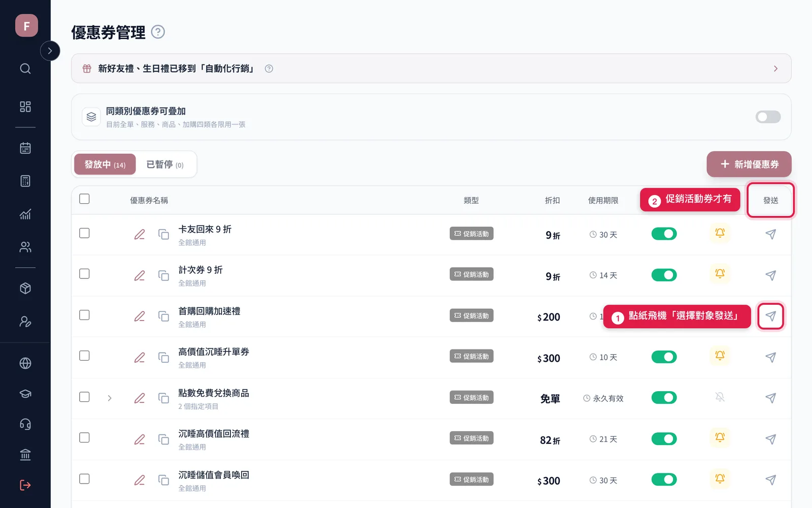This screenshot has height=508, width=812.
Task: Open the calendar icon in sidebar
Action: click(x=25, y=148)
